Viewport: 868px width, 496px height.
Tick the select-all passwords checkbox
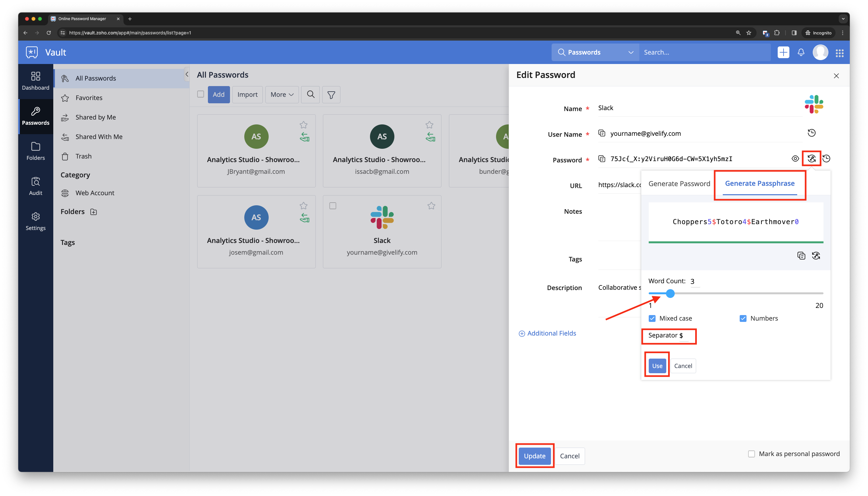[x=200, y=94]
